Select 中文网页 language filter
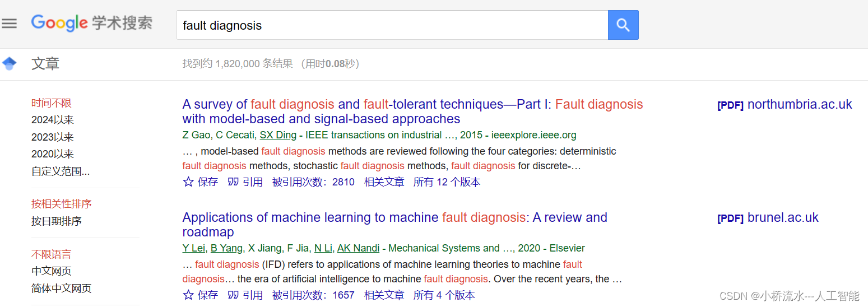 52,271
